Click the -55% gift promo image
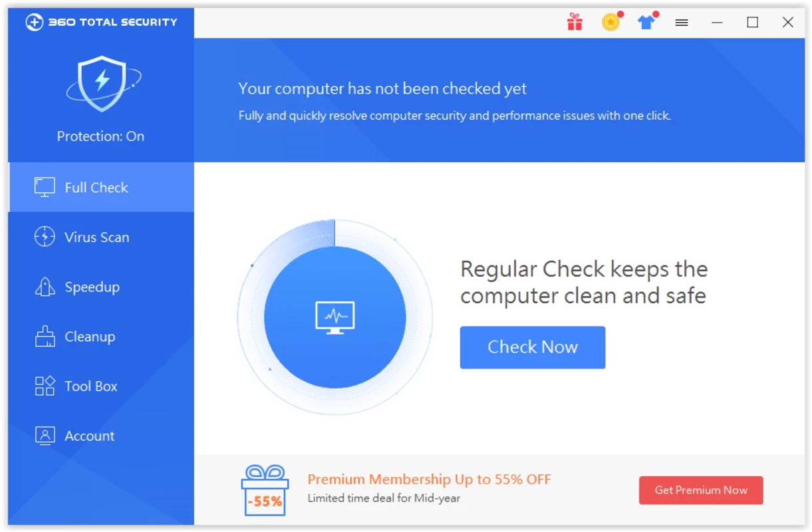Screen dimensions: 812x532 265,491
